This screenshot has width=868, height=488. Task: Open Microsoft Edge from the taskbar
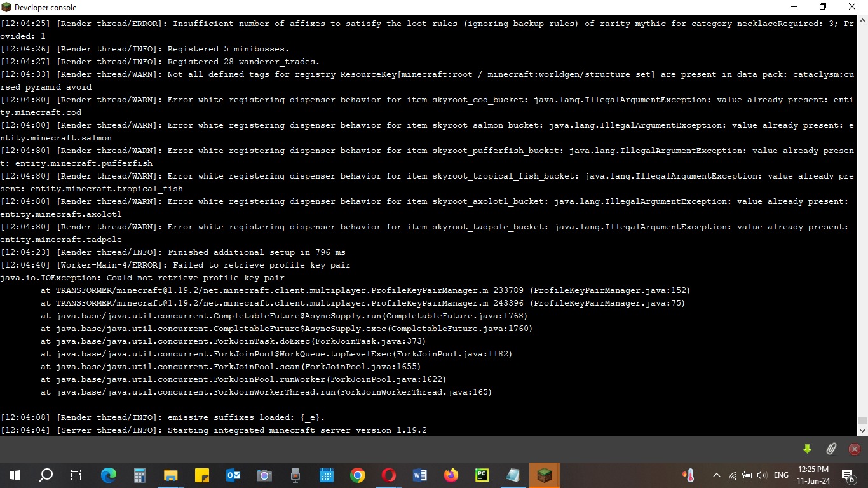click(109, 475)
